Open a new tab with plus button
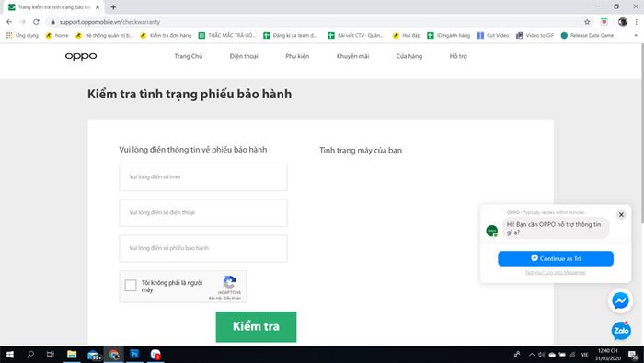Viewport: 644px width, 363px height. point(113,7)
